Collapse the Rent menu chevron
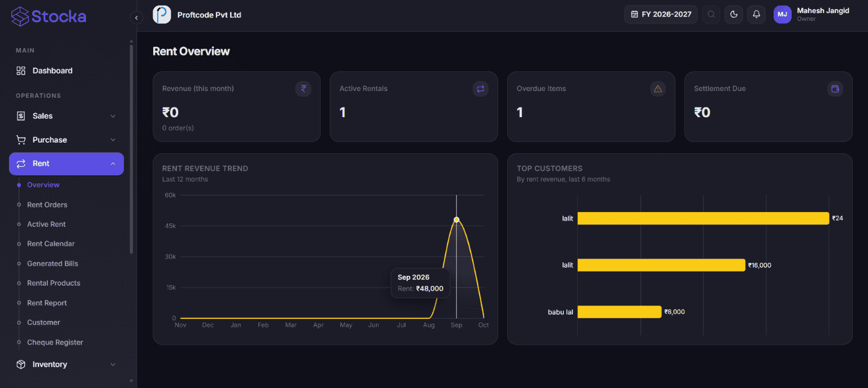This screenshot has width=868, height=388. pyautogui.click(x=113, y=163)
